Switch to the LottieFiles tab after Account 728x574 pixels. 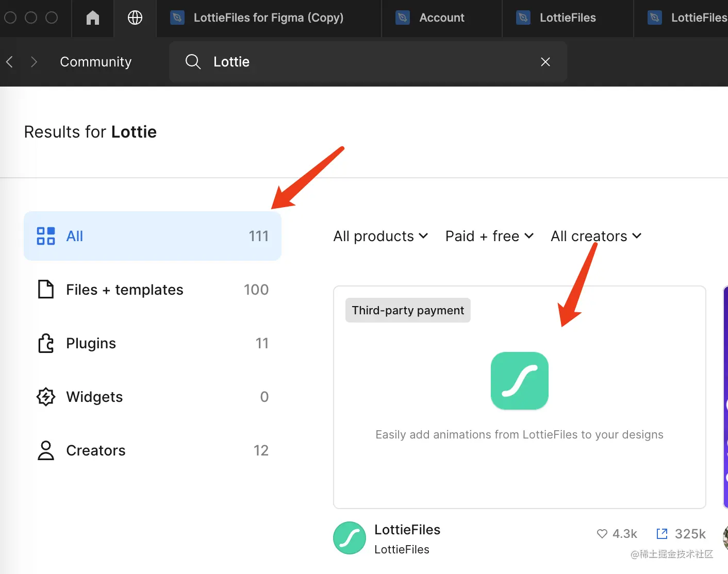point(568,18)
